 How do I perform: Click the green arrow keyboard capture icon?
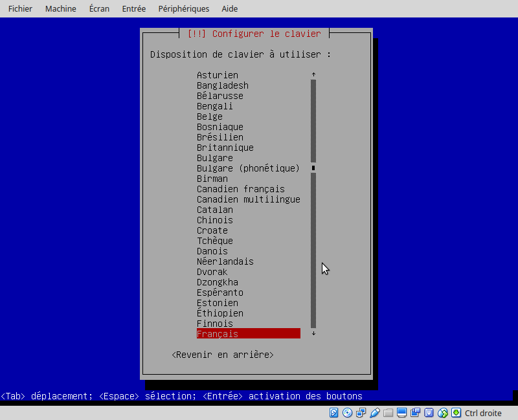[x=456, y=413]
